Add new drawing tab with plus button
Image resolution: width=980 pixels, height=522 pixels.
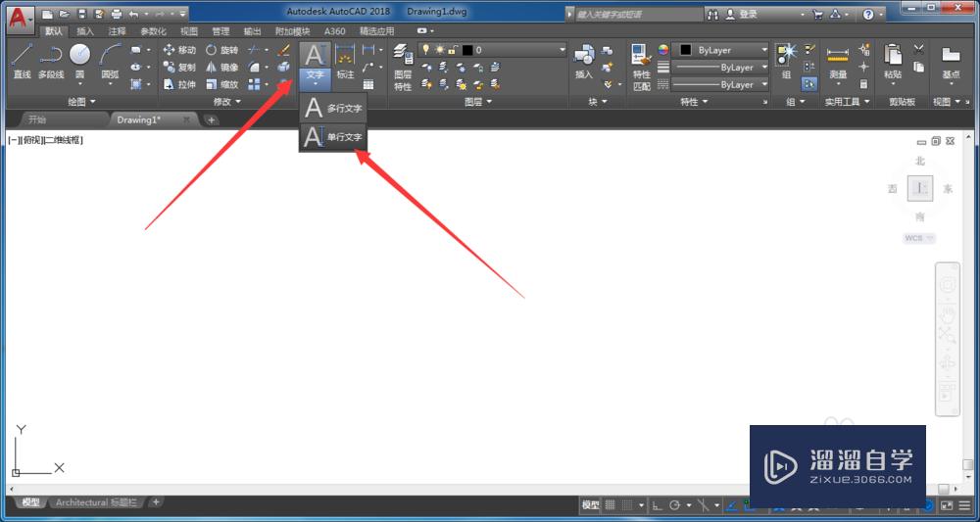(212, 119)
